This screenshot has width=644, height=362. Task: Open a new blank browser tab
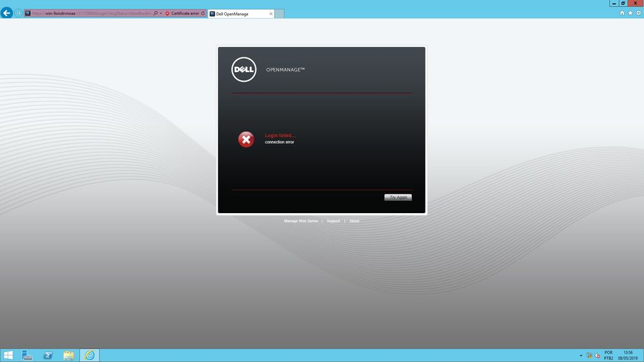[x=279, y=14]
